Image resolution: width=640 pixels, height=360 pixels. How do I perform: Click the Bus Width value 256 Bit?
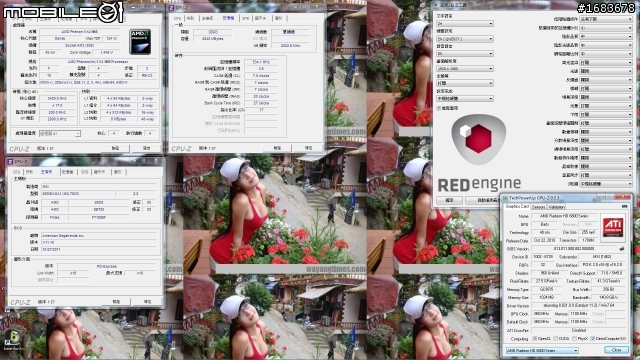607,289
